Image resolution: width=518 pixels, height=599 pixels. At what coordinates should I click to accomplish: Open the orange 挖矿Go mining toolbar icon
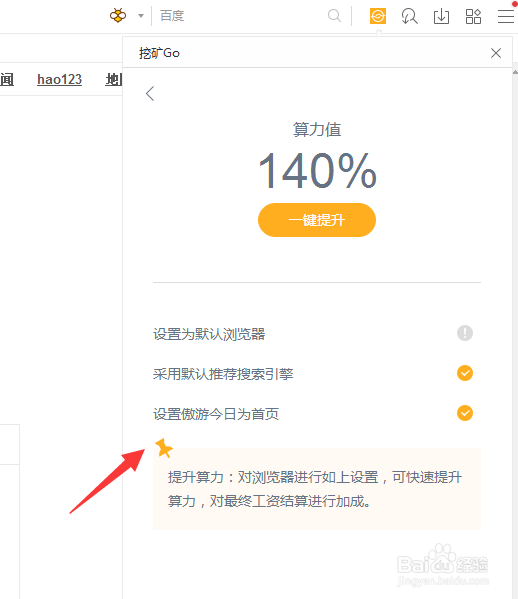[x=377, y=16]
